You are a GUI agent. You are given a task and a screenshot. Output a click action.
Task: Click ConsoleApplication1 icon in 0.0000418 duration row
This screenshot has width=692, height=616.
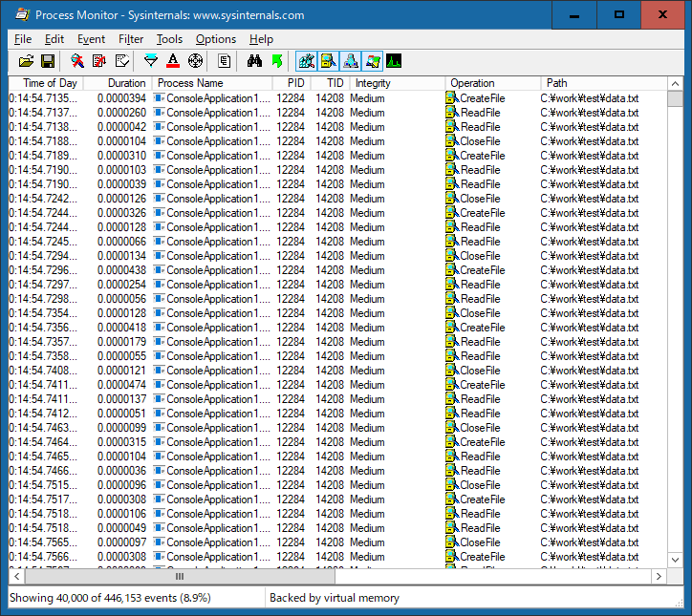pyautogui.click(x=159, y=328)
